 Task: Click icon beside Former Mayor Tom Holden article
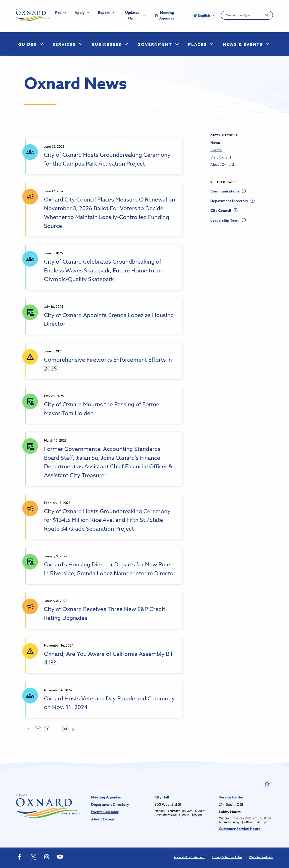(x=30, y=402)
